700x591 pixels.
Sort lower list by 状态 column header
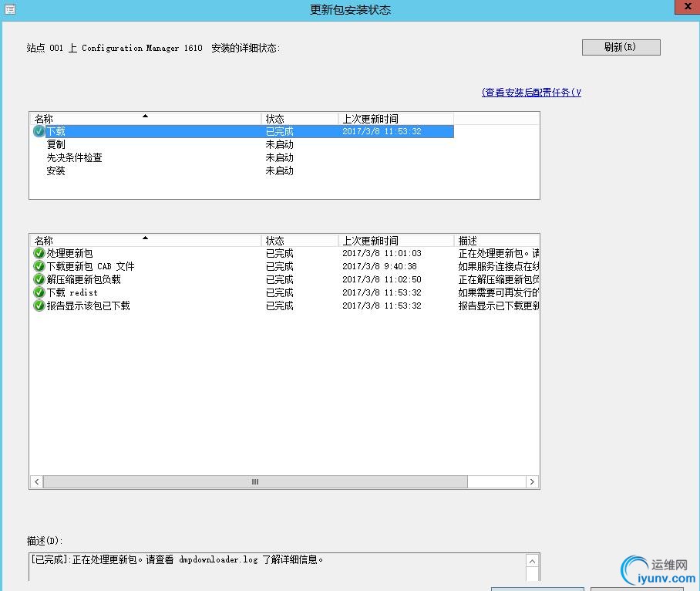(x=300, y=241)
